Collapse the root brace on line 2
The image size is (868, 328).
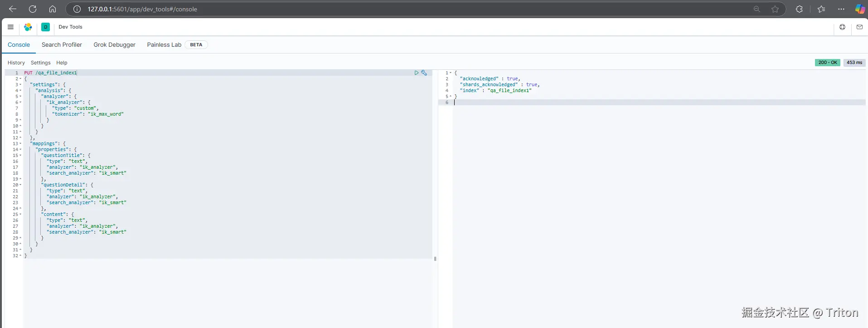(x=20, y=79)
